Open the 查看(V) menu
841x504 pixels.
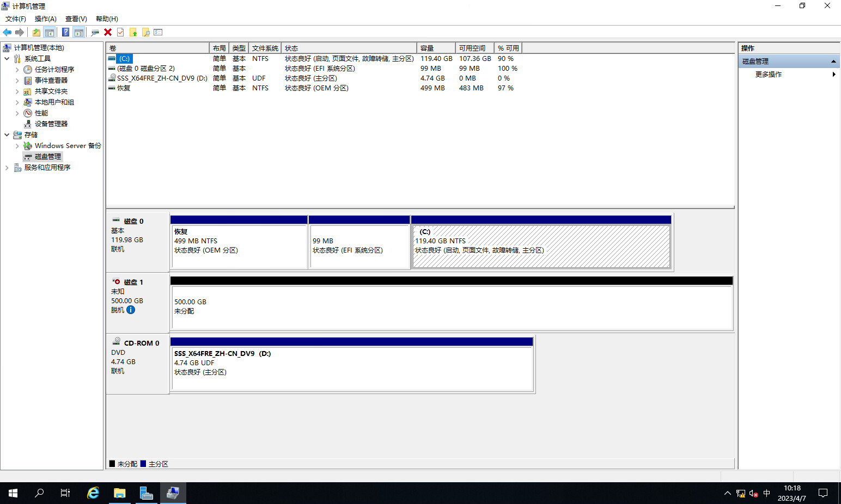(x=76, y=19)
